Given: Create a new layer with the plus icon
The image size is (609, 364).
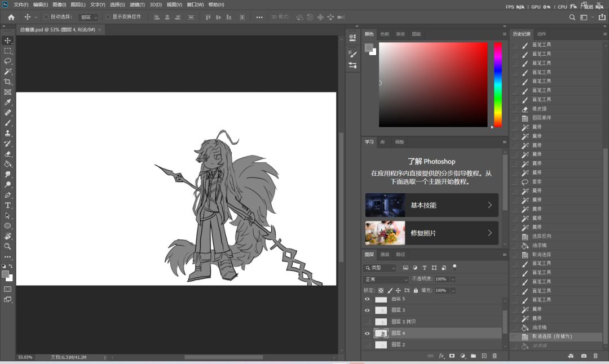Looking at the screenshot, I should [484, 356].
